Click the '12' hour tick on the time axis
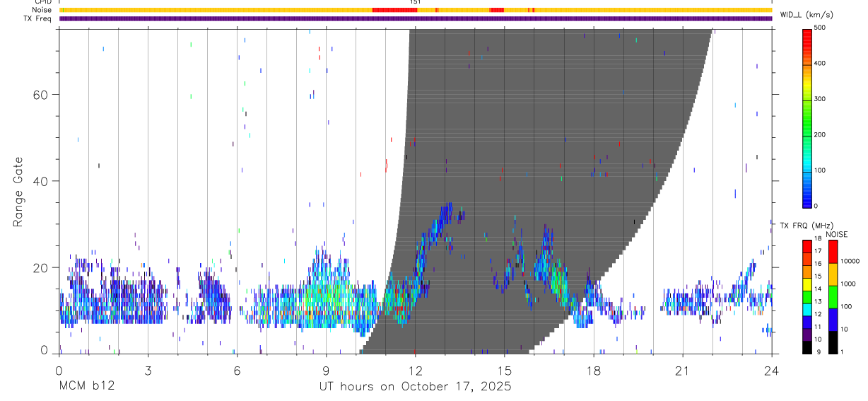The width and height of the screenshot is (868, 401). (415, 370)
